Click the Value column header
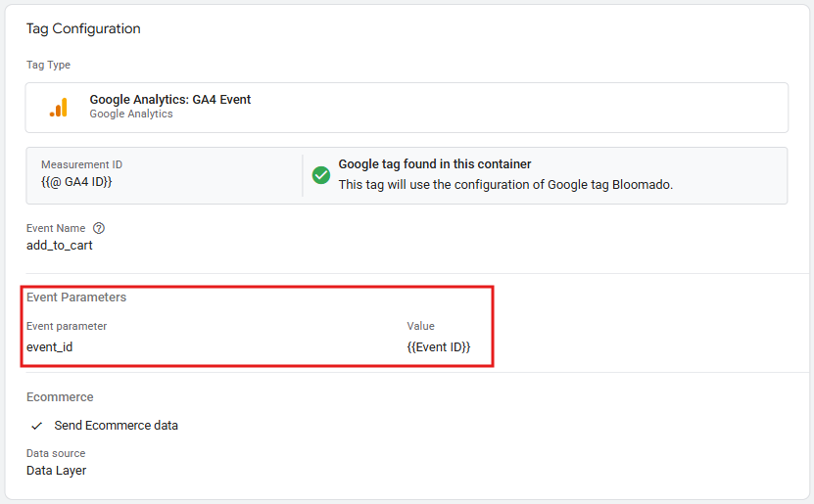The width and height of the screenshot is (814, 504). tap(420, 326)
